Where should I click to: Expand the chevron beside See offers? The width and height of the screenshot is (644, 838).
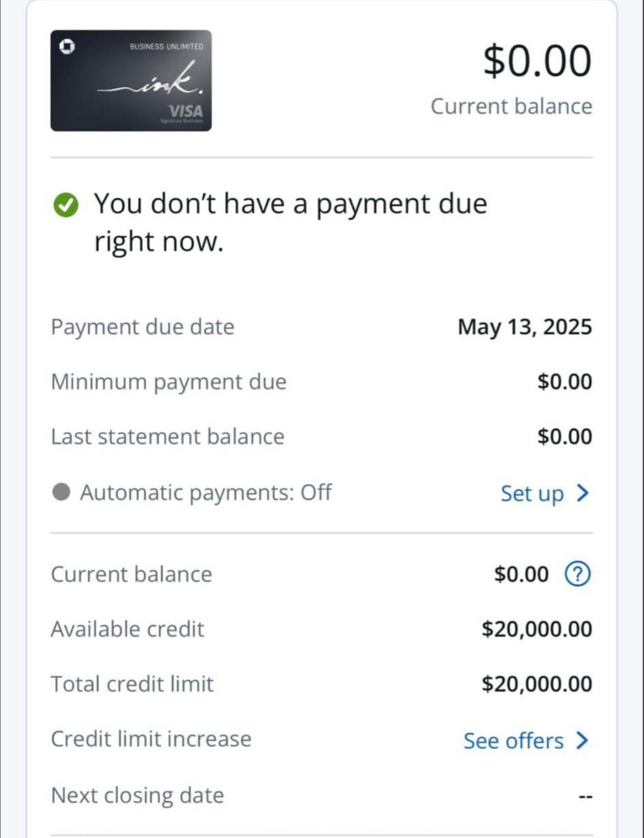click(582, 740)
